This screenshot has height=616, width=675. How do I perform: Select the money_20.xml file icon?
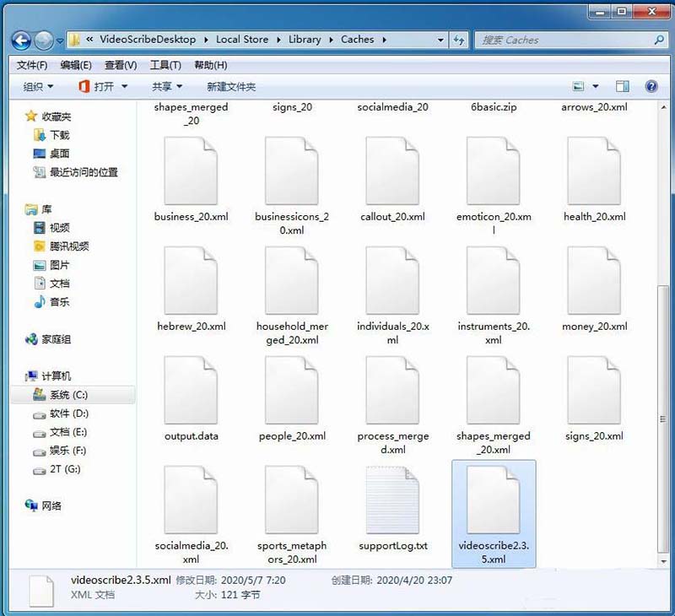[x=594, y=280]
